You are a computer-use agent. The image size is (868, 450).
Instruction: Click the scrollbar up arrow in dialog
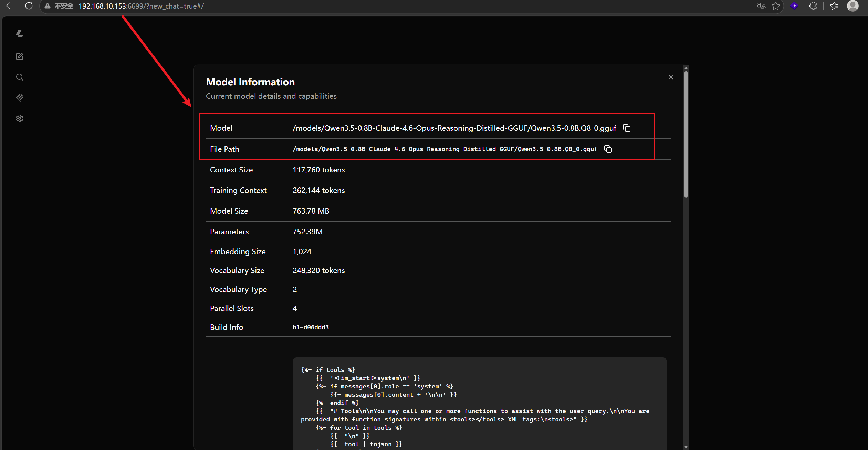[686, 68]
